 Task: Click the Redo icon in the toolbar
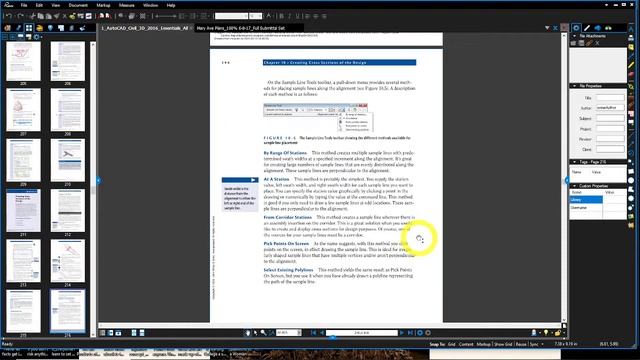pos(20,16)
